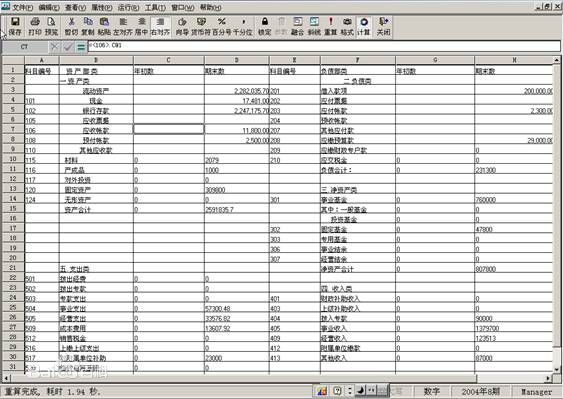Click the 复制 (Copy) toolbar icon
The height and width of the screenshot is (399, 563).
click(x=88, y=26)
